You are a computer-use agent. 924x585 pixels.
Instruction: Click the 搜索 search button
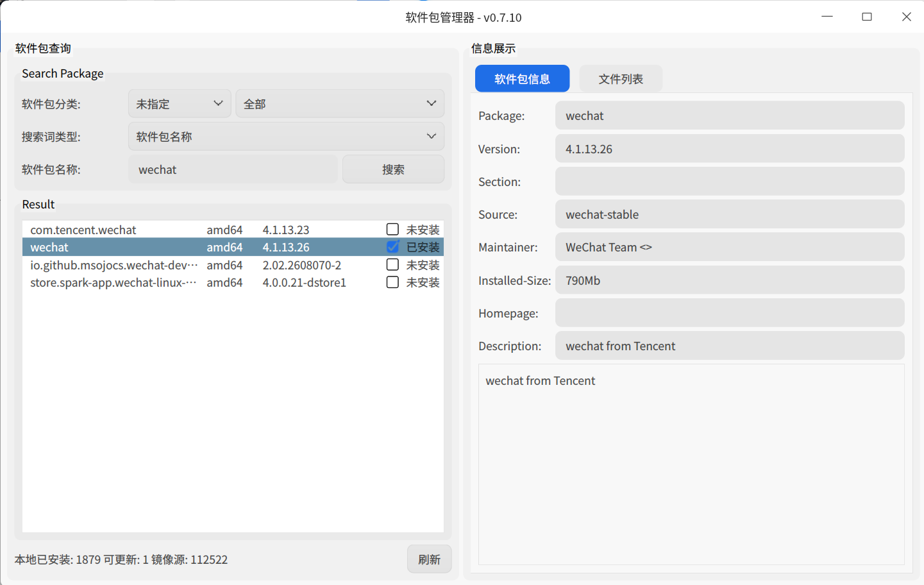tap(393, 169)
